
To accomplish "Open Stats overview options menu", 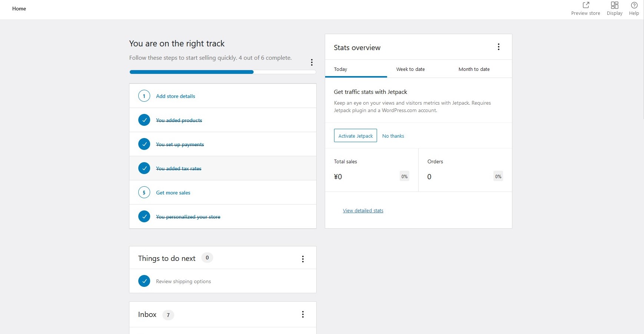I will pyautogui.click(x=499, y=47).
